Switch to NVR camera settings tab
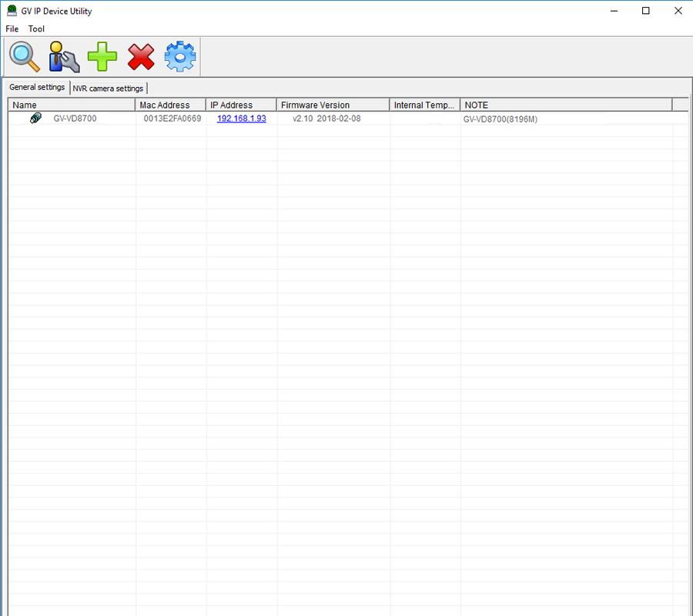 (x=108, y=89)
